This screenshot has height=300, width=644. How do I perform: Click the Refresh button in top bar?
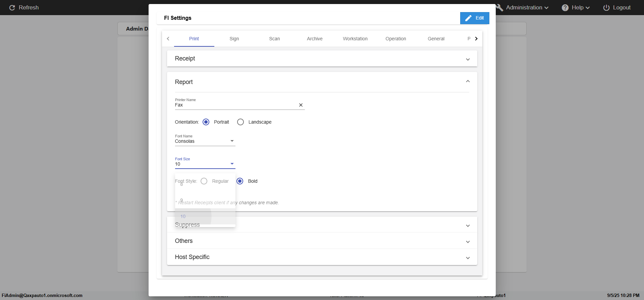pos(24,7)
